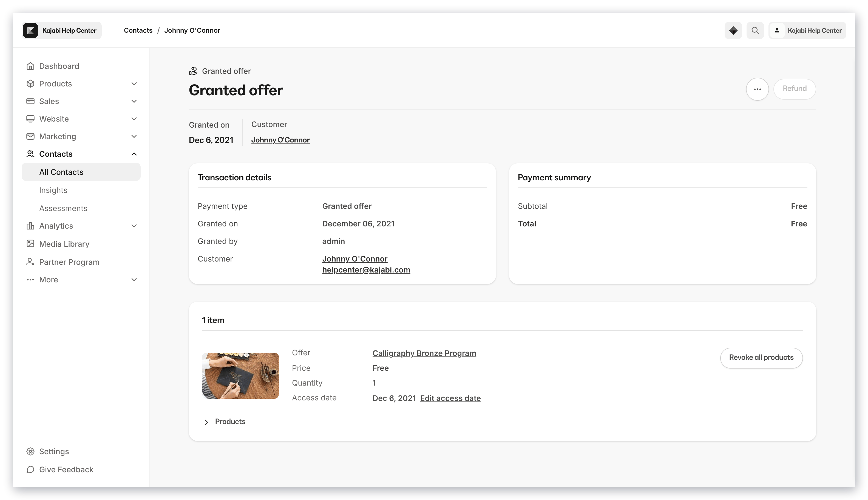This screenshot has height=500, width=868.
Task: Open Johnny O'Connor link below Customer header
Action: tap(280, 140)
